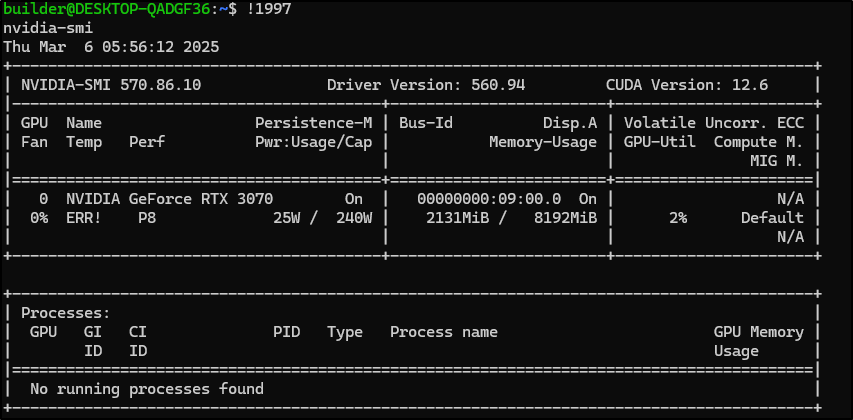Screen dimensions: 853x420
Task: Select the PID column header
Action: tap(287, 332)
